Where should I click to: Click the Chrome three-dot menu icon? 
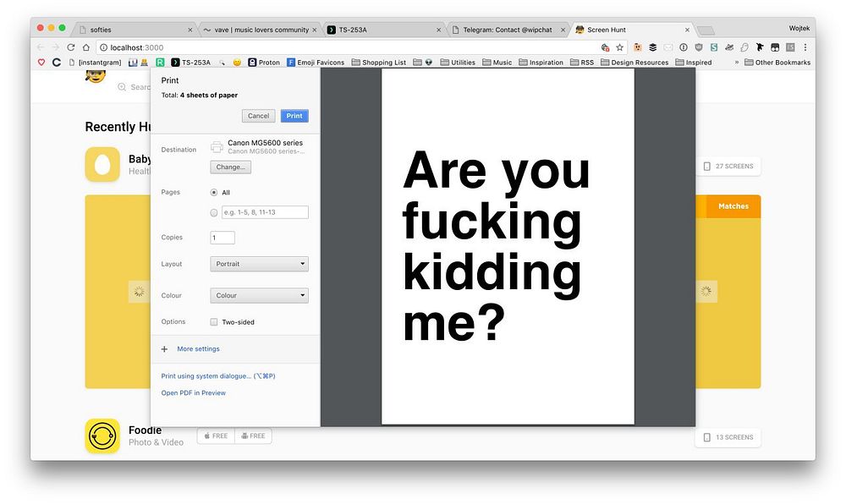(x=805, y=48)
